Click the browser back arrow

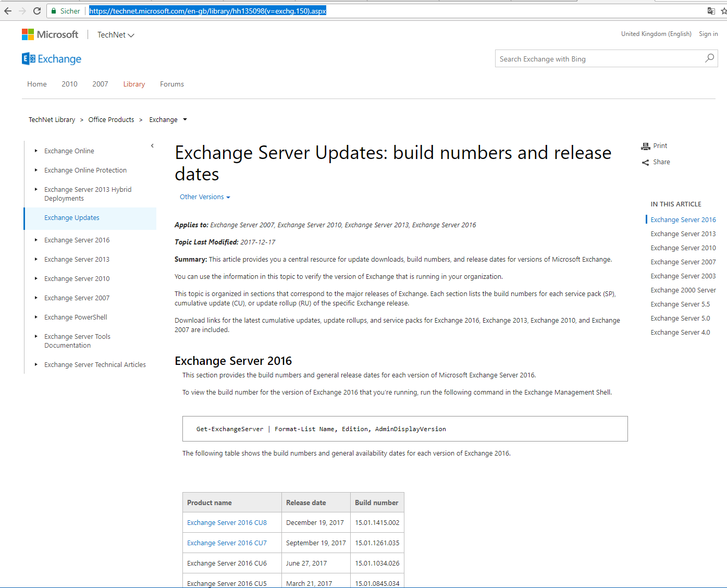coord(8,11)
